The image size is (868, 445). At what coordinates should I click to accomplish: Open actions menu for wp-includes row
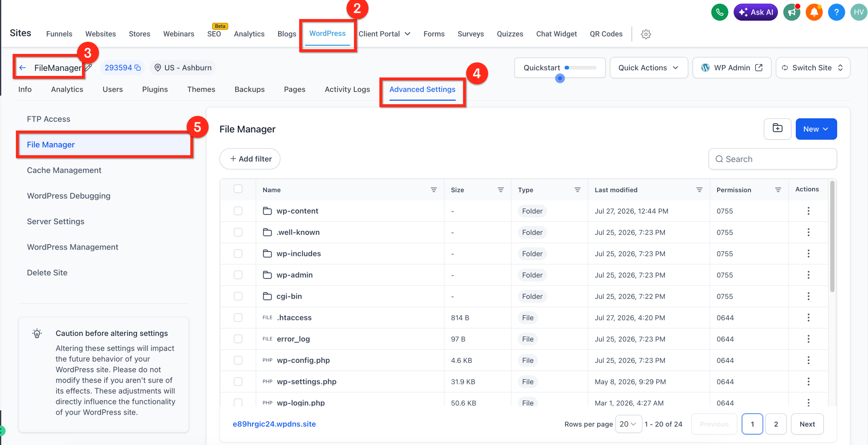(x=808, y=253)
